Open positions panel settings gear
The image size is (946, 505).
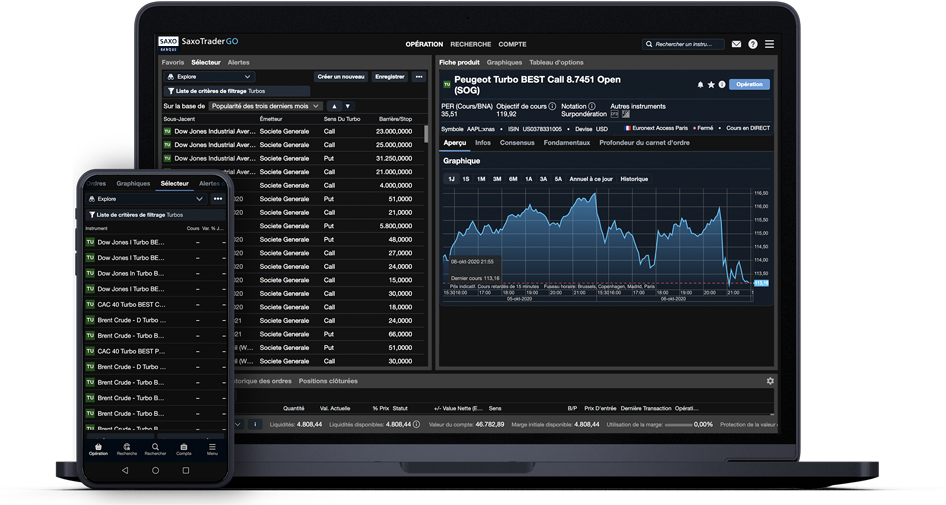tap(770, 381)
